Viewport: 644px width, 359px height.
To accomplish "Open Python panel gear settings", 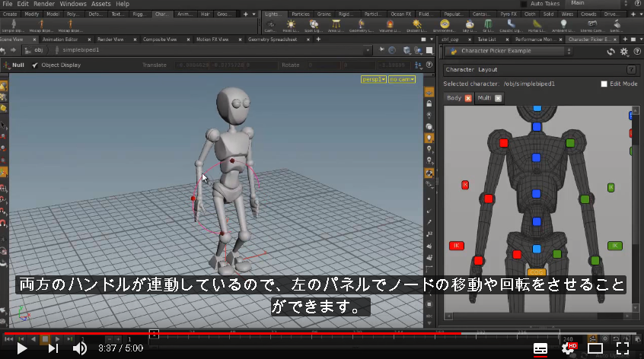I will click(x=624, y=52).
